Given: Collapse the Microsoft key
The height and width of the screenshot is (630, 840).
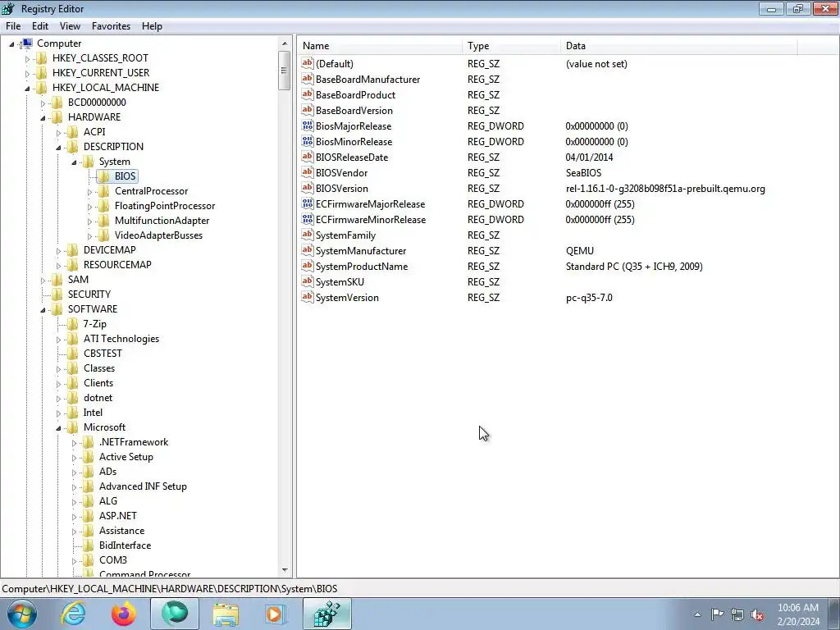Looking at the screenshot, I should click(x=58, y=427).
